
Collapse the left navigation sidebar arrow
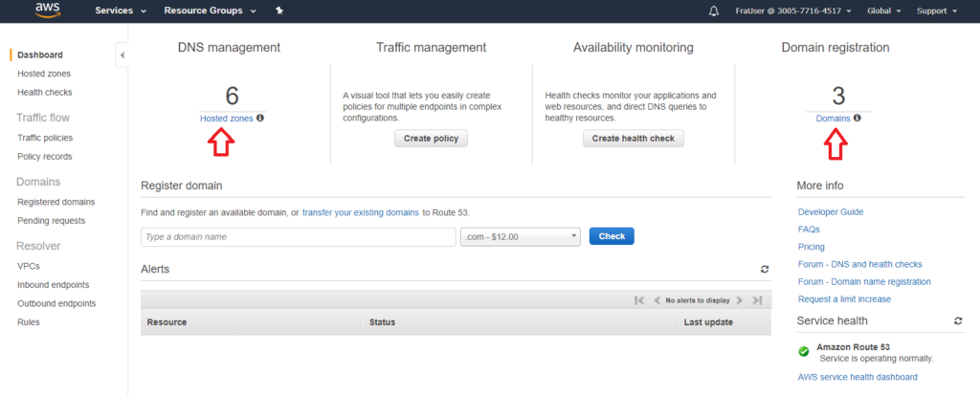[x=122, y=55]
